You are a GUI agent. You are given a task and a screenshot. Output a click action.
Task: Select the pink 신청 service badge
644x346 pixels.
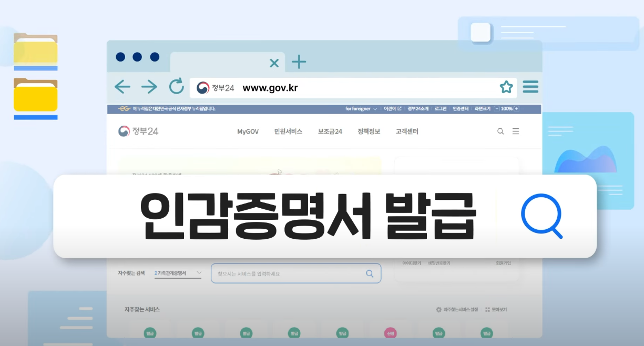(390, 333)
